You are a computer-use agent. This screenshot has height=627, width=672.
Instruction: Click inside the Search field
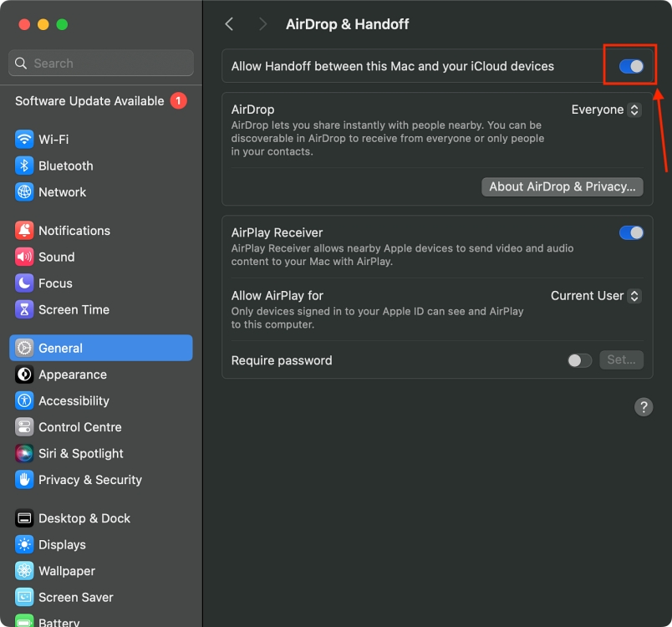(100, 63)
